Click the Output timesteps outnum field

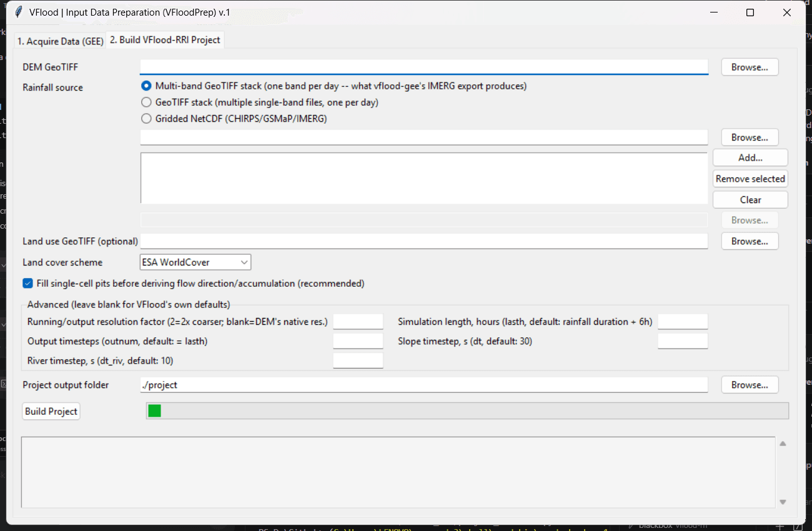click(358, 341)
